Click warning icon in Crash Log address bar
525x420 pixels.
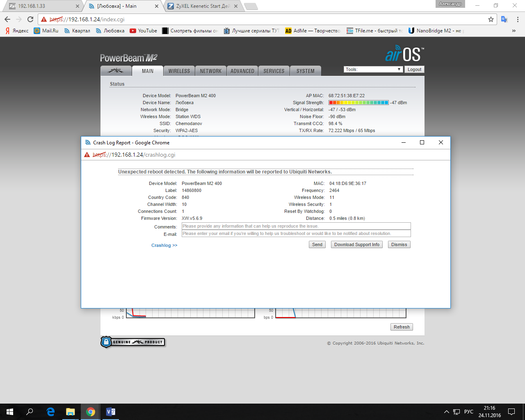[87, 155]
